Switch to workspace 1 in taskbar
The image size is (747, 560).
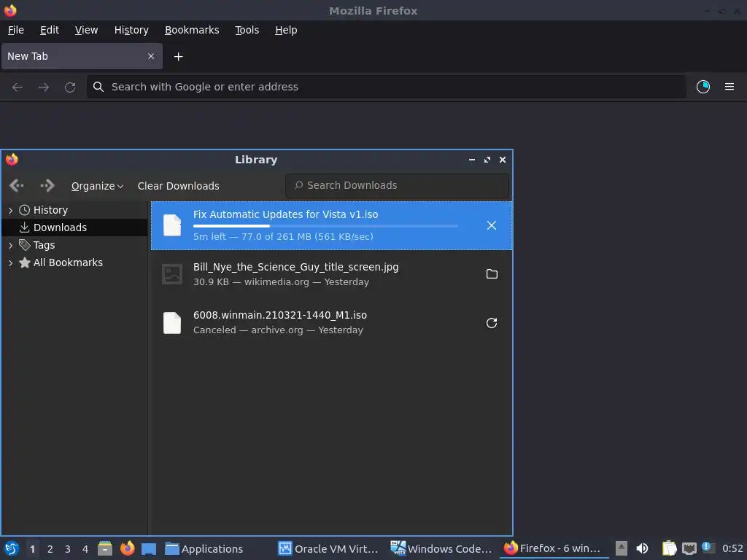[x=32, y=549]
